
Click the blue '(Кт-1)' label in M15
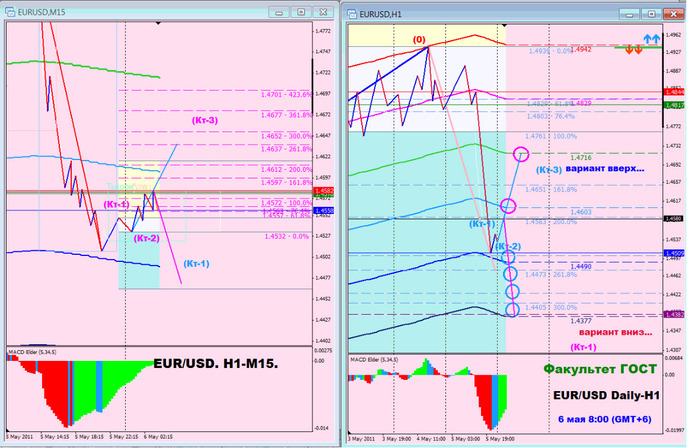coord(196,264)
